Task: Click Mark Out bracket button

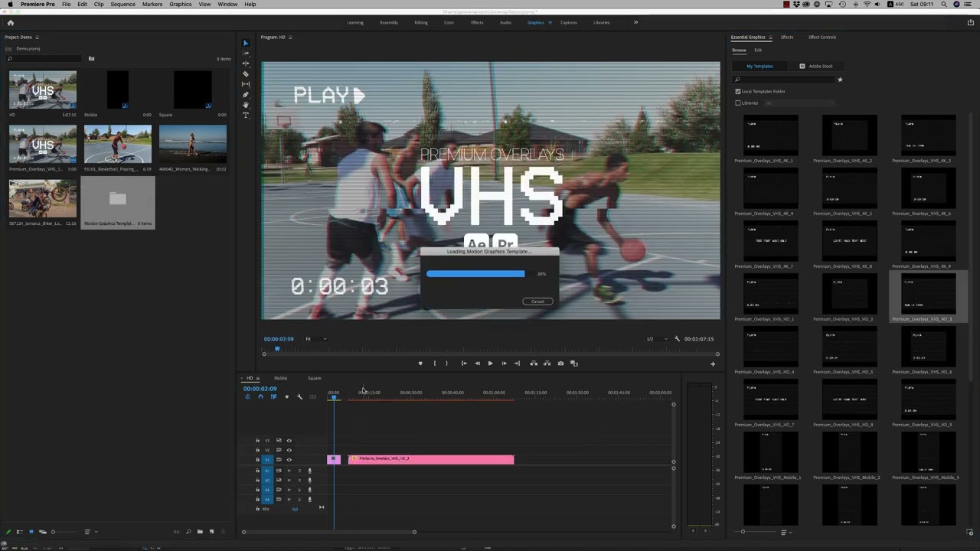Action: (446, 364)
